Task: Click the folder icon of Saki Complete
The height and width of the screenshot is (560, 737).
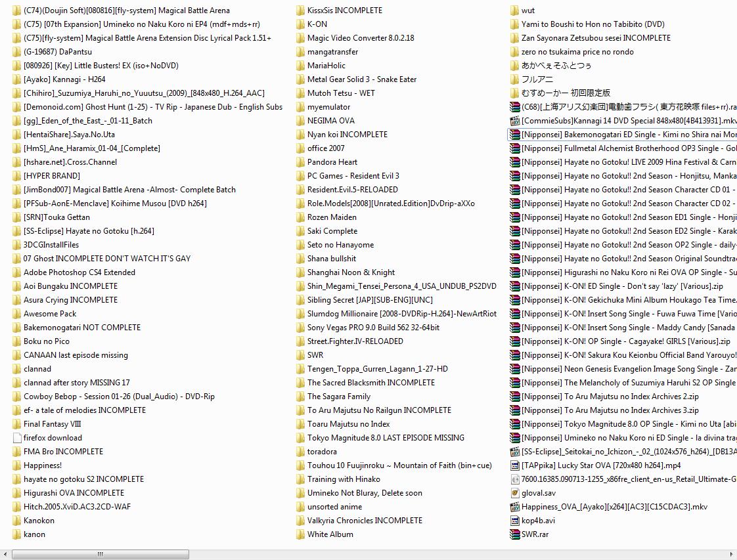Action: click(300, 230)
